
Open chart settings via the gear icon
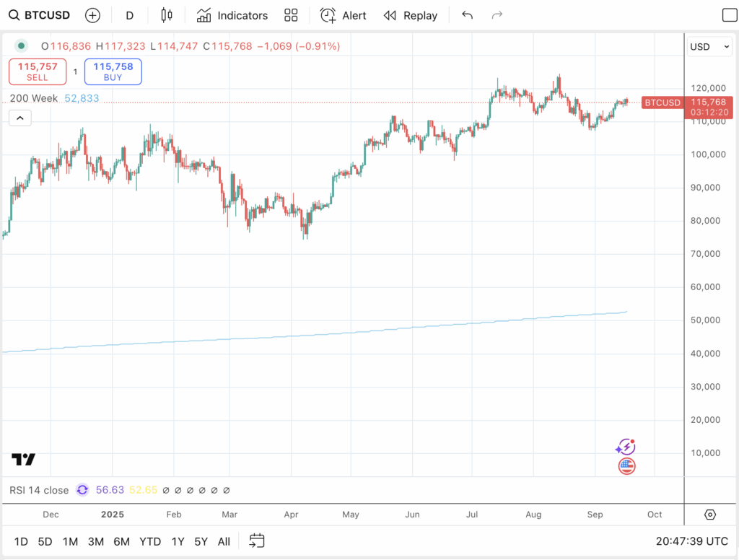click(x=709, y=514)
